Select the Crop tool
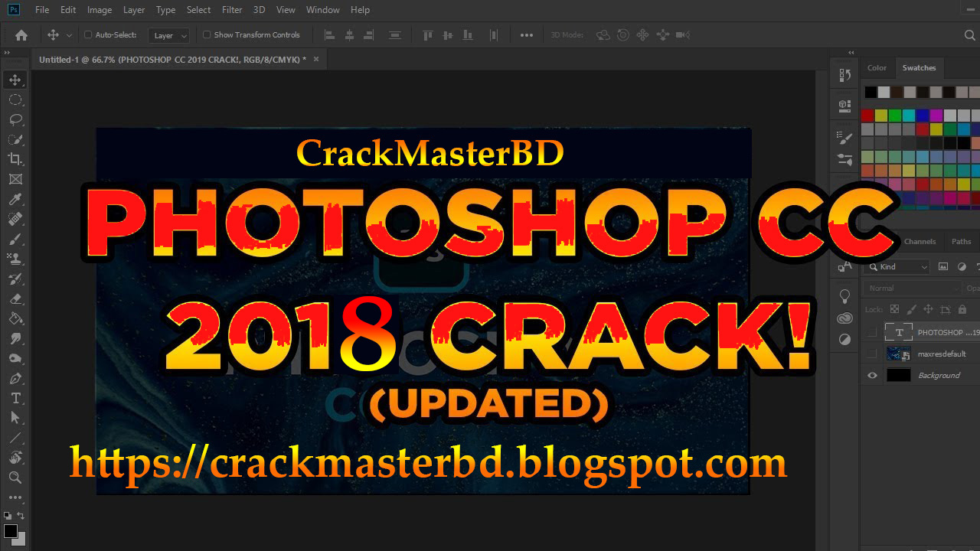Screen dimensions: 980x551 click(15, 159)
